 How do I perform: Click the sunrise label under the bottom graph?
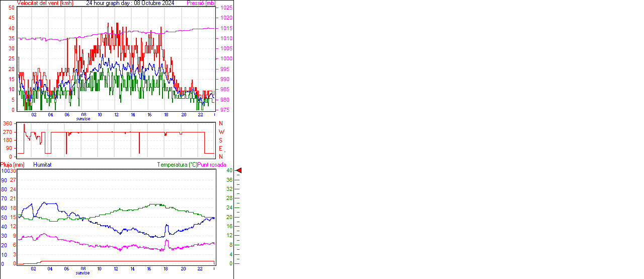click(83, 273)
